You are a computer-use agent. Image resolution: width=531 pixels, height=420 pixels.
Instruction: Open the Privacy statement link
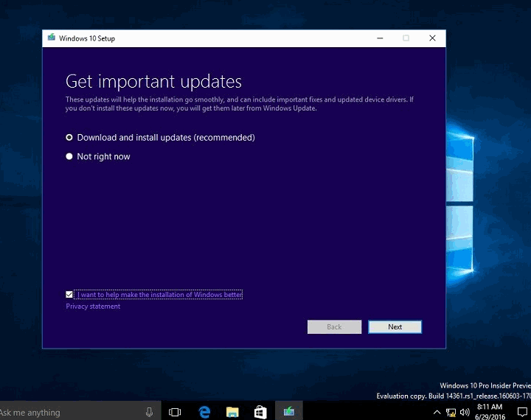(x=93, y=307)
